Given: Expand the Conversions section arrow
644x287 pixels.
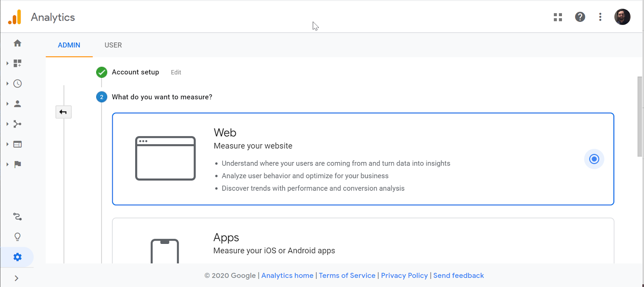Looking at the screenshot, I should tap(7, 164).
